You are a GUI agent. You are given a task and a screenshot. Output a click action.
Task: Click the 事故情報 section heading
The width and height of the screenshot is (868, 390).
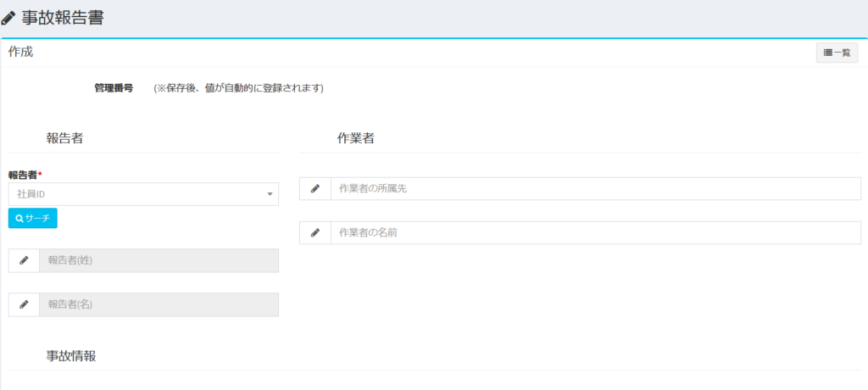point(71,356)
